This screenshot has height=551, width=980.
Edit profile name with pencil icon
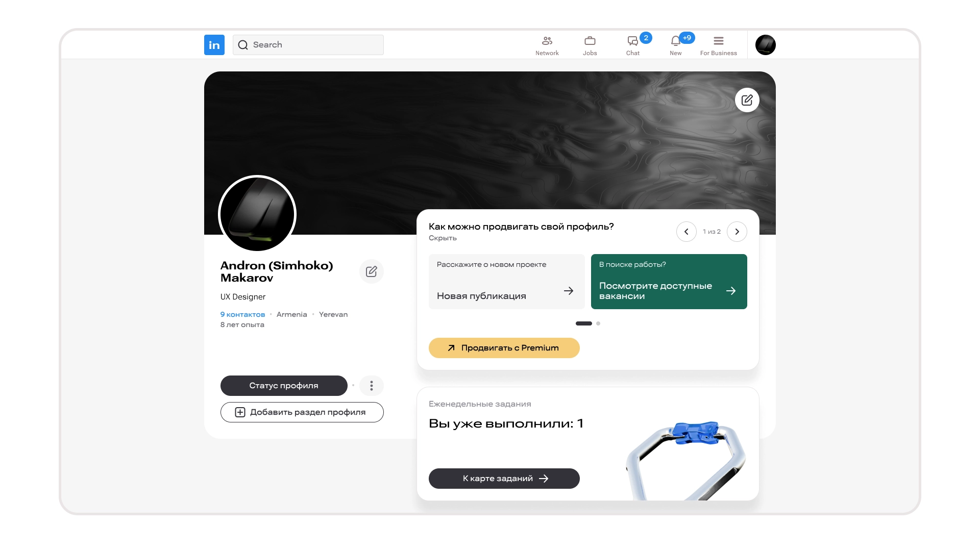pos(371,271)
